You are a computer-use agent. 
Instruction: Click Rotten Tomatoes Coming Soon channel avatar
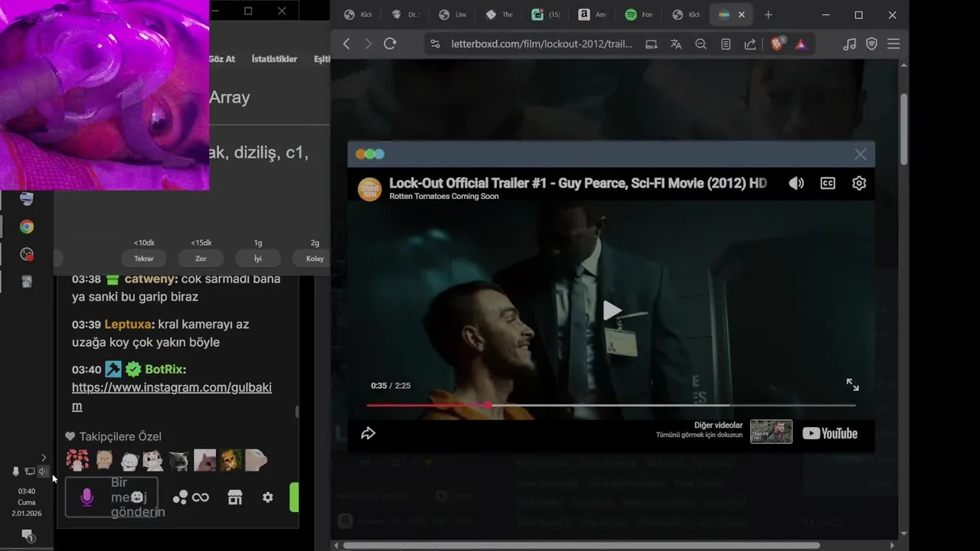(370, 188)
